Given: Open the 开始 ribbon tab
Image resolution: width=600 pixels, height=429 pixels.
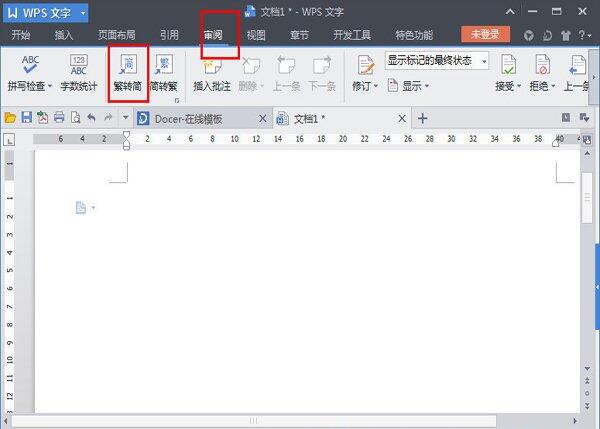Looking at the screenshot, I should pos(21,35).
